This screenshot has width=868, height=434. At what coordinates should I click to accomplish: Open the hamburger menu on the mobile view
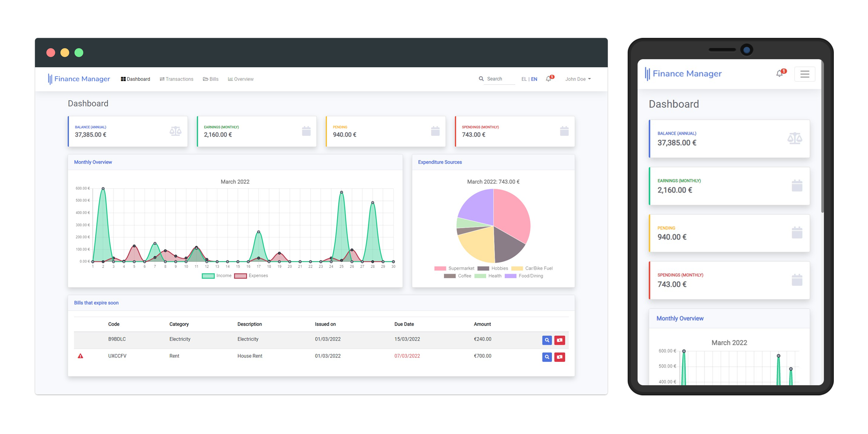point(804,74)
